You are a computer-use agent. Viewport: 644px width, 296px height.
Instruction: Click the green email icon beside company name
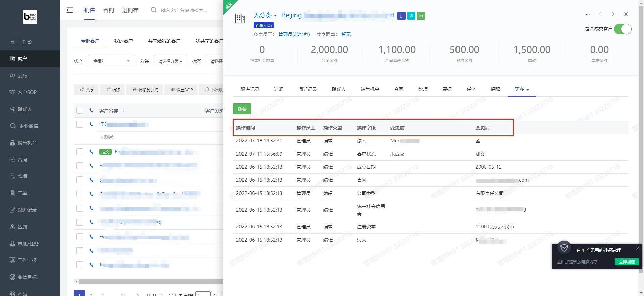click(421, 16)
